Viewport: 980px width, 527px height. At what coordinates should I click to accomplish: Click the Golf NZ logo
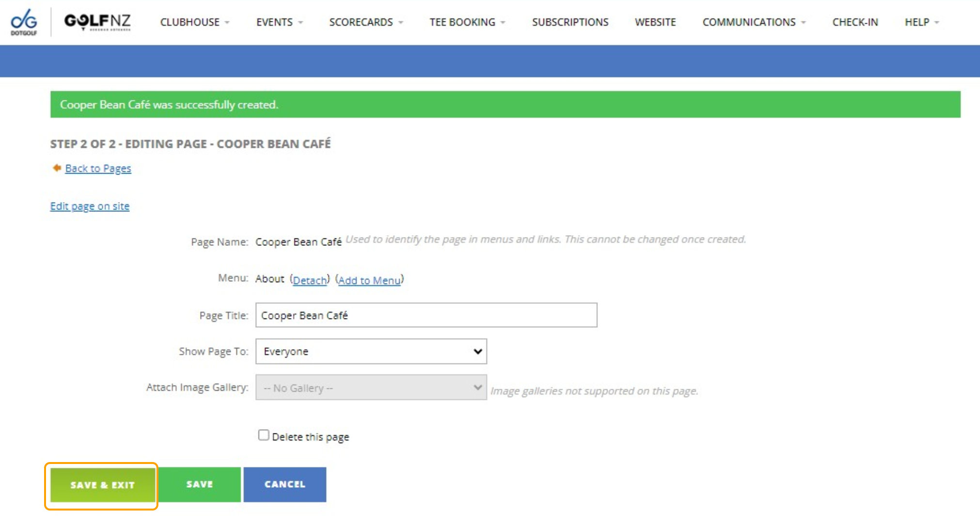click(x=97, y=22)
